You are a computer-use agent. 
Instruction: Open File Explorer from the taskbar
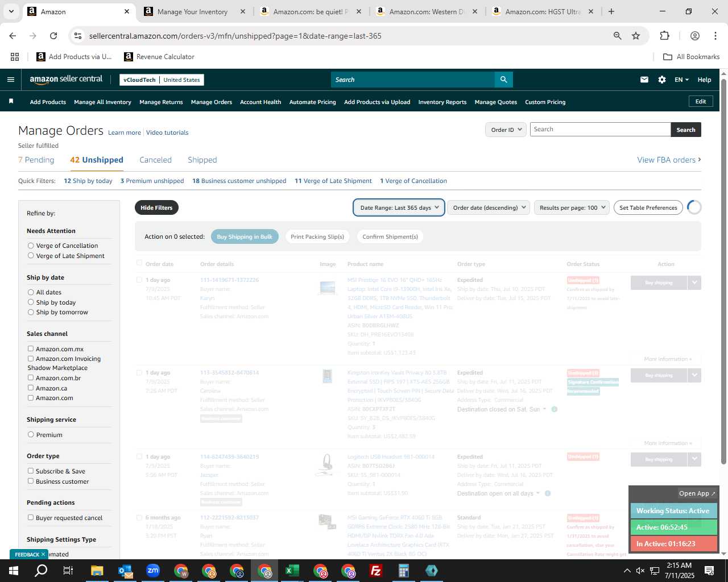pos(97,571)
